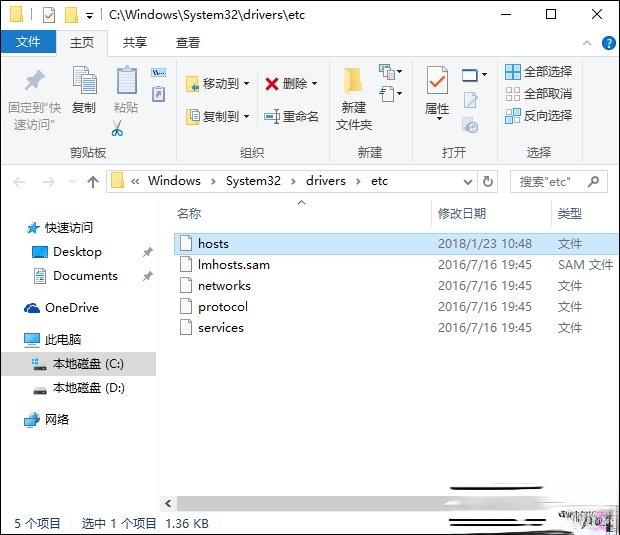The width and height of the screenshot is (620, 535).
Task: Click the Forward navigation arrow
Action: click(48, 182)
